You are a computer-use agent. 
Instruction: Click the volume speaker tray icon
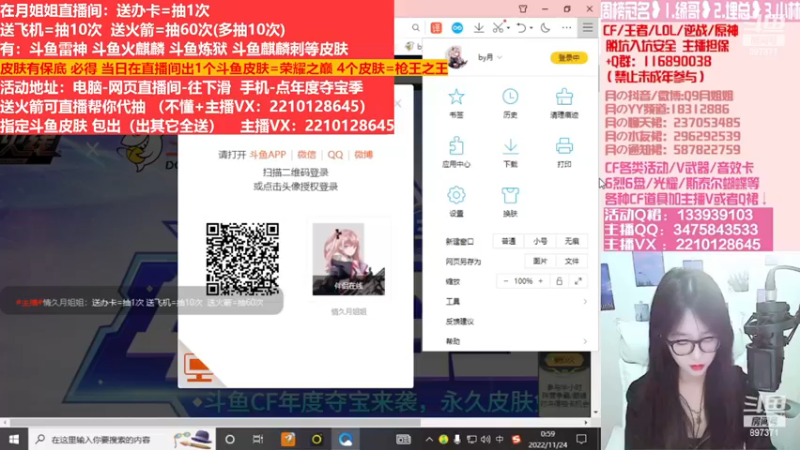tap(485, 439)
